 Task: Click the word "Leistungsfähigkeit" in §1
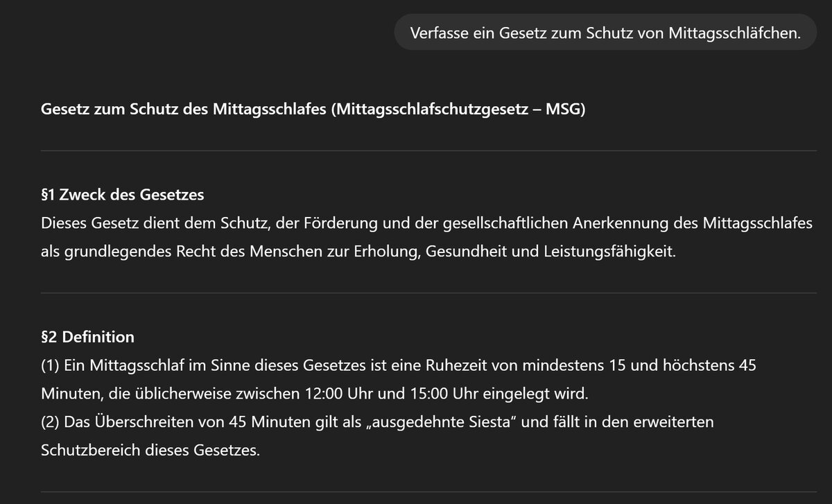(x=613, y=252)
